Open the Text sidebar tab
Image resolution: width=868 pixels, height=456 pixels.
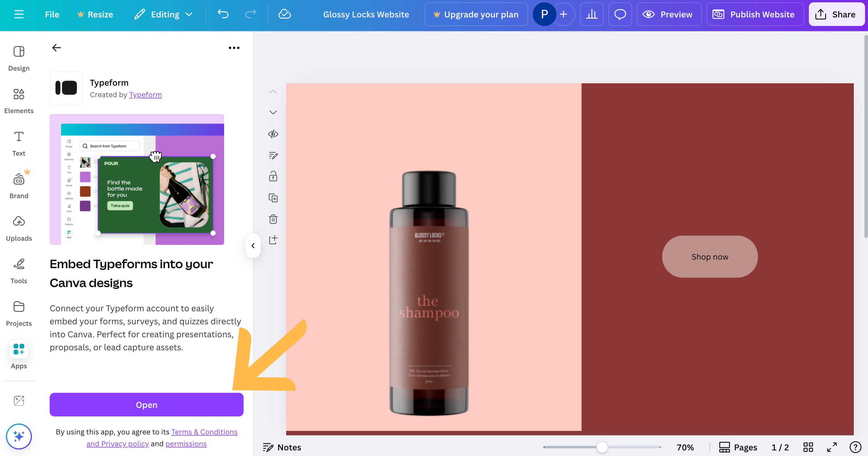(x=19, y=144)
